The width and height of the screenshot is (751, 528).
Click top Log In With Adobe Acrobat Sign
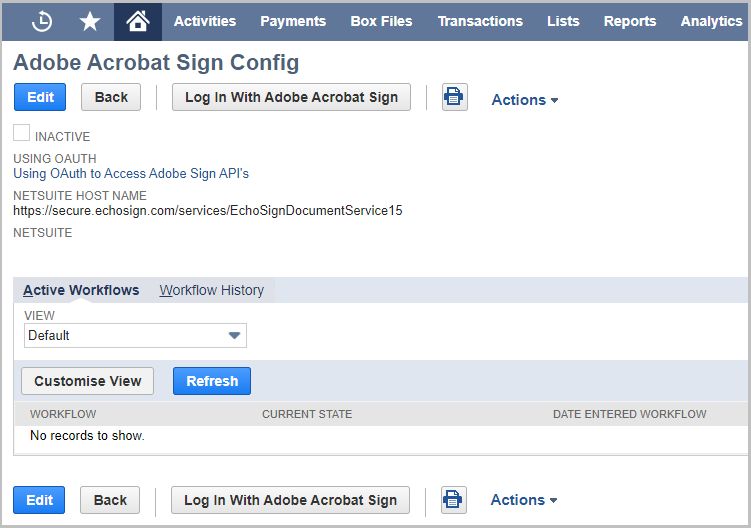[x=291, y=97]
